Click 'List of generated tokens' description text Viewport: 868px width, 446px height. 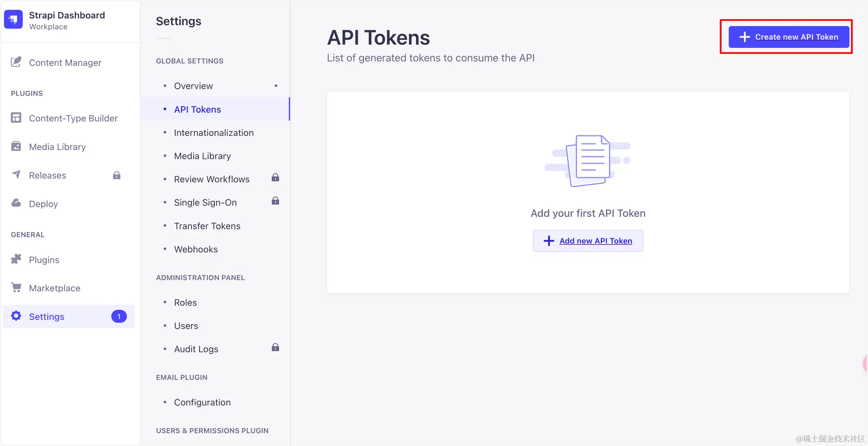pyautogui.click(x=431, y=58)
